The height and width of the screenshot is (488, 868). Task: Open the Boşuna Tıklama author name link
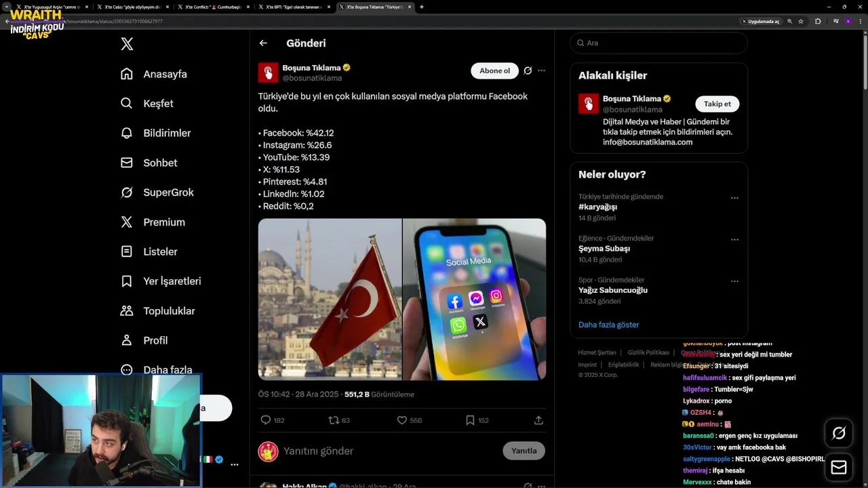pyautogui.click(x=311, y=68)
